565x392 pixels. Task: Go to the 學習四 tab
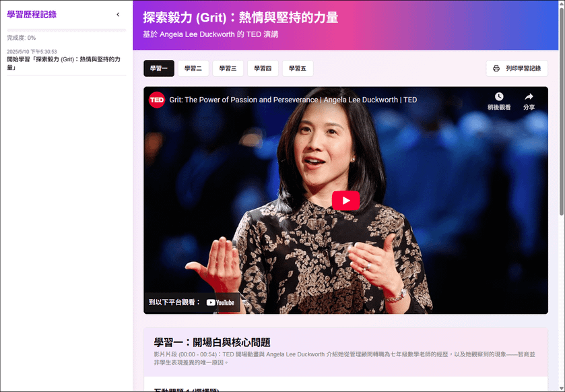263,69
